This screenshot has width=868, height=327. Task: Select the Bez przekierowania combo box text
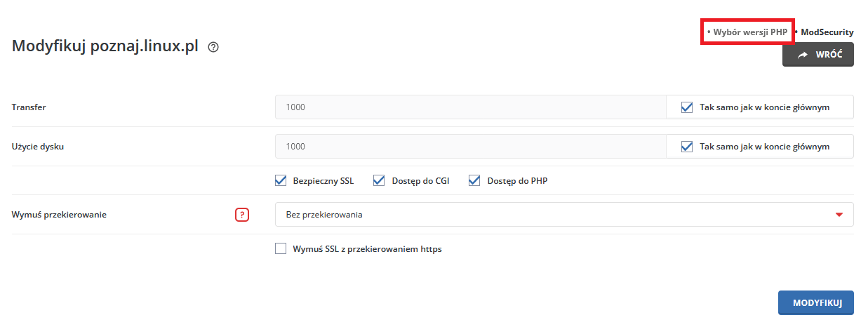324,215
